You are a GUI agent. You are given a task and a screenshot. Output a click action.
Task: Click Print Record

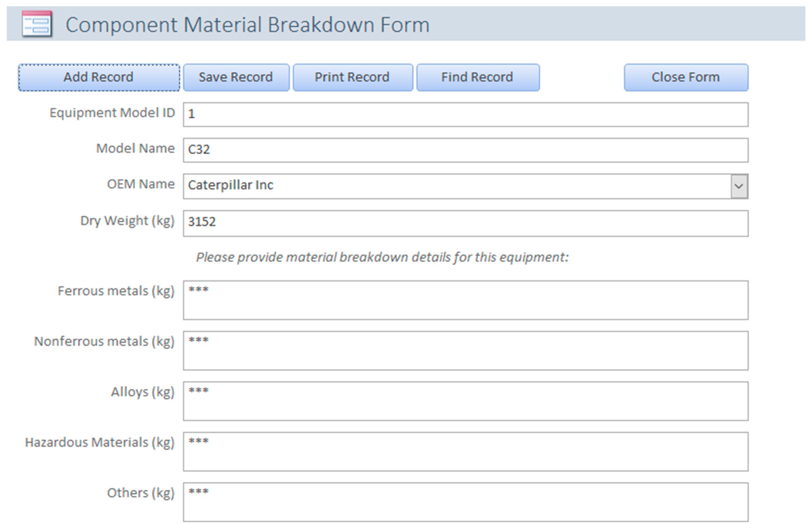353,78
